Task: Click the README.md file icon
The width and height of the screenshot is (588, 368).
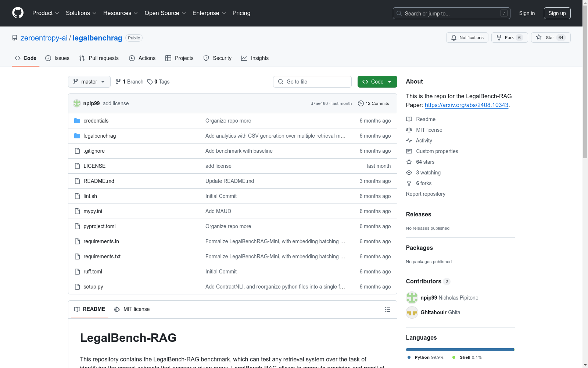Action: pos(77,181)
